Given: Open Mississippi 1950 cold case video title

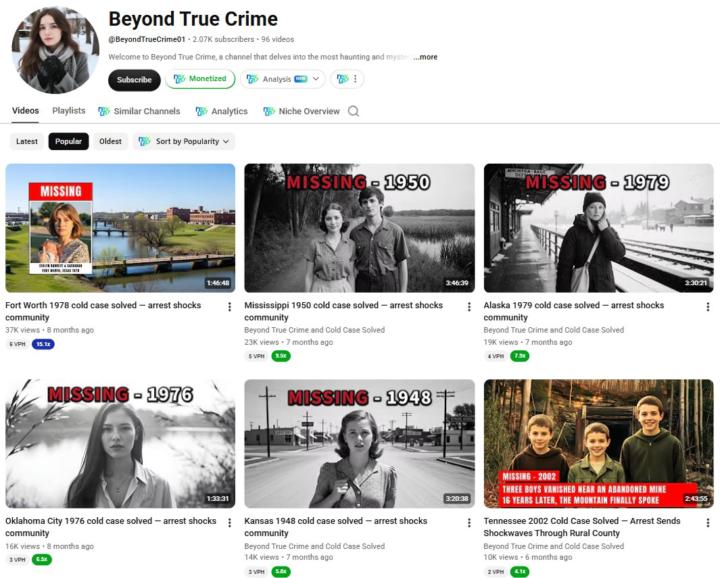Looking at the screenshot, I should tap(343, 311).
